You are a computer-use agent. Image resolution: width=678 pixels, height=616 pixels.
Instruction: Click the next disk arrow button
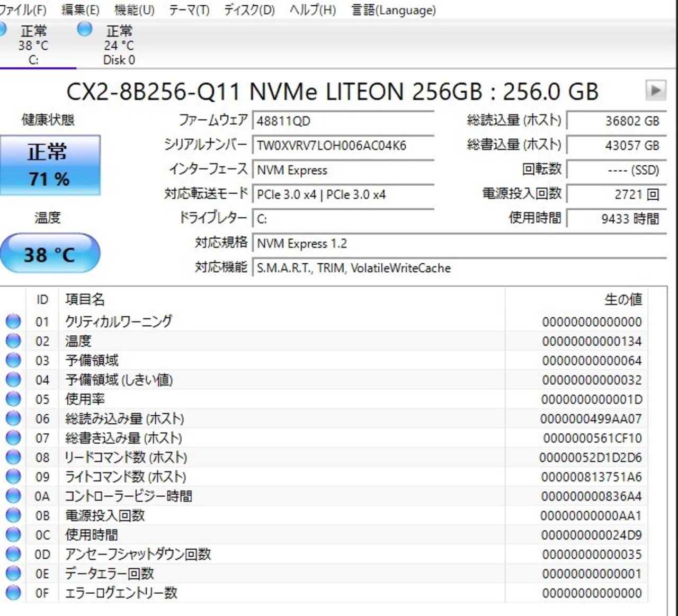[655, 90]
